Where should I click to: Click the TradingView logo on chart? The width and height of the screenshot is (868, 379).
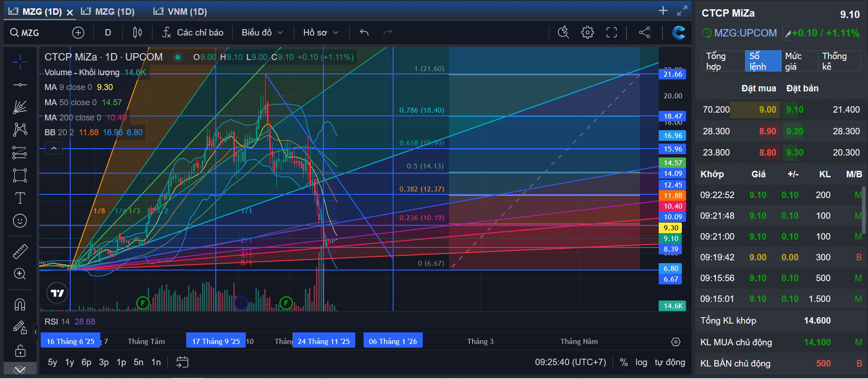coord(57,293)
